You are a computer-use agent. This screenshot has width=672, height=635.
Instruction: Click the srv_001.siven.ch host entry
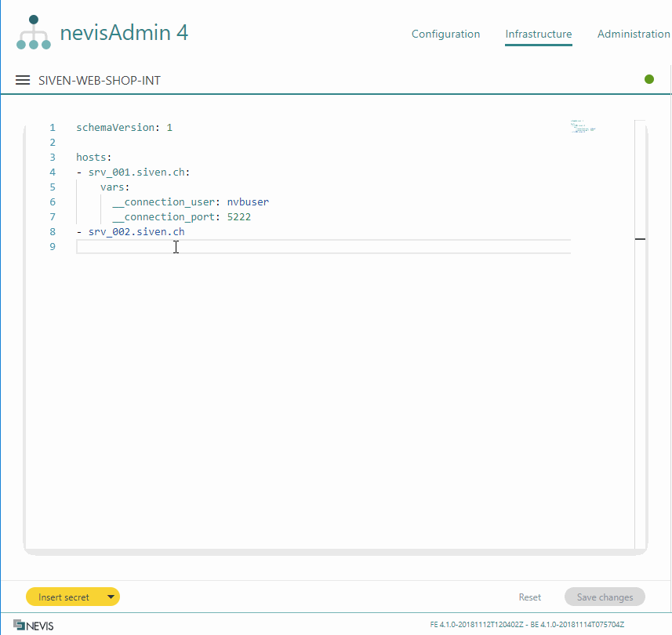pyautogui.click(x=139, y=172)
